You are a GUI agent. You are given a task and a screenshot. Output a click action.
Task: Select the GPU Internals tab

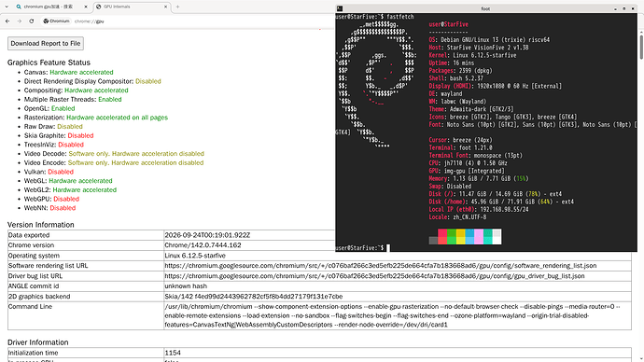[x=131, y=7]
